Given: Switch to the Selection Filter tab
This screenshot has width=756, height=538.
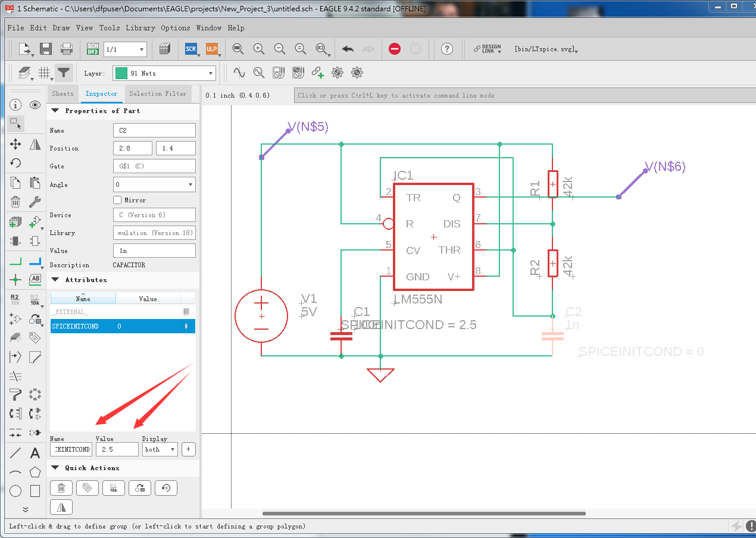Looking at the screenshot, I should coord(158,93).
